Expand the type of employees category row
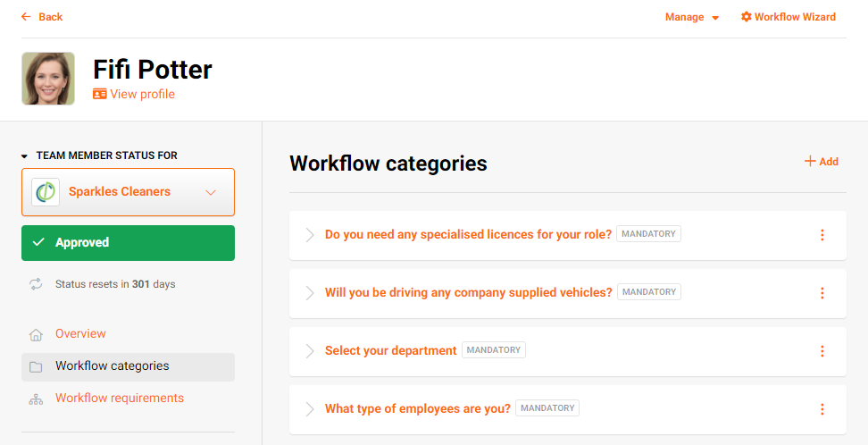Viewport: 868px width, 445px height. pos(310,409)
